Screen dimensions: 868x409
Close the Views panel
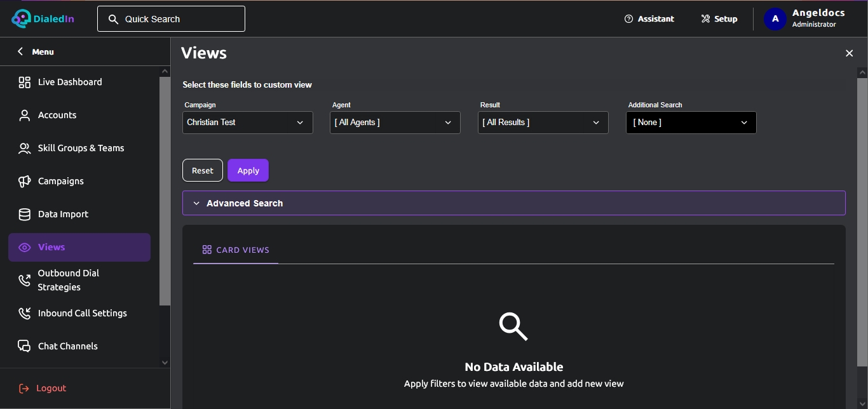click(849, 53)
